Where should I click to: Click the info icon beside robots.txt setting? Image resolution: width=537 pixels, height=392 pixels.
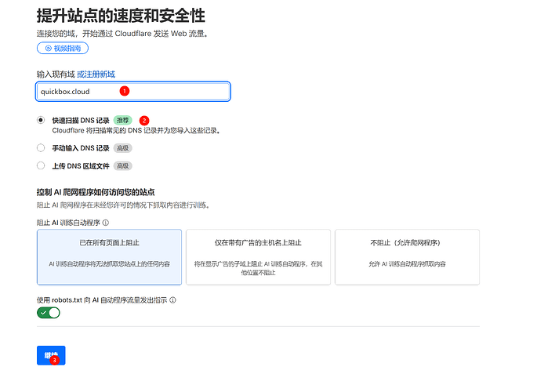[173, 300]
